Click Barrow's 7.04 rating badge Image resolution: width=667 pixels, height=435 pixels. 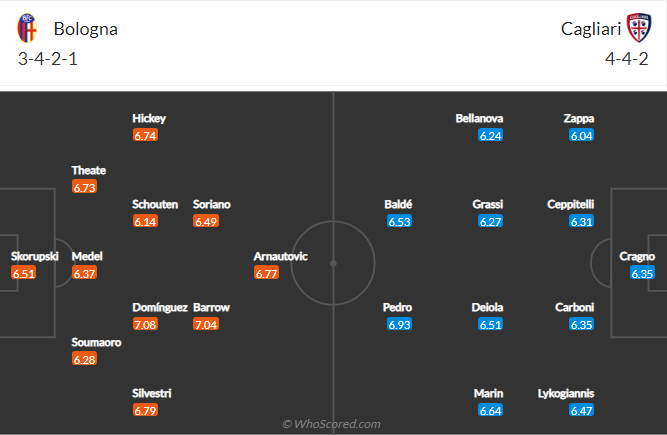[206, 324]
